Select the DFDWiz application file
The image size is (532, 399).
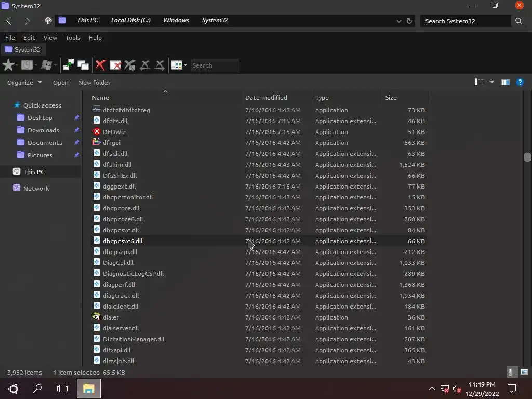260,131
